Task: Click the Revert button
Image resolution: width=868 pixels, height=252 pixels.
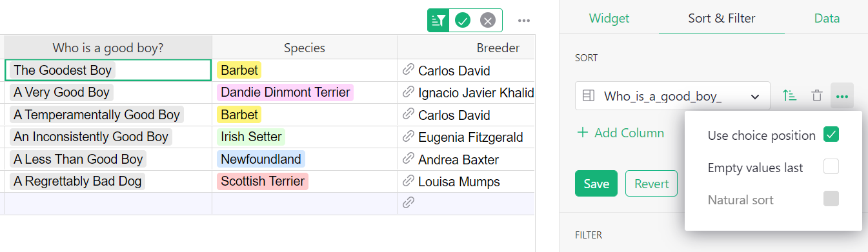Action: pos(651,184)
